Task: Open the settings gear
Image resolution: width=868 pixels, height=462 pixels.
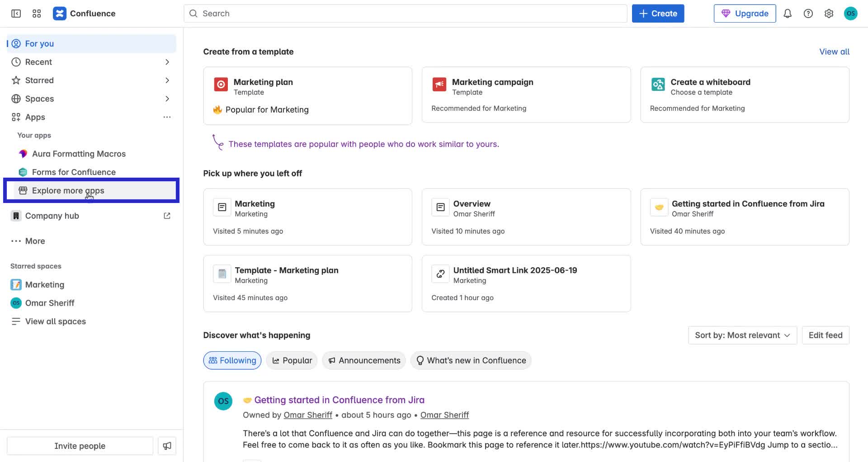Action: (829, 13)
